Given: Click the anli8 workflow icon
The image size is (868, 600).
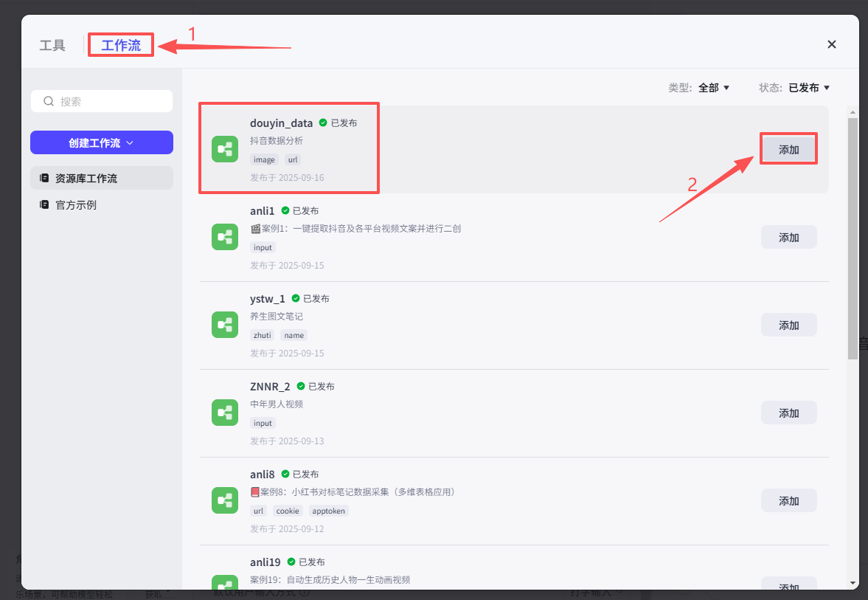Looking at the screenshot, I should (x=224, y=500).
